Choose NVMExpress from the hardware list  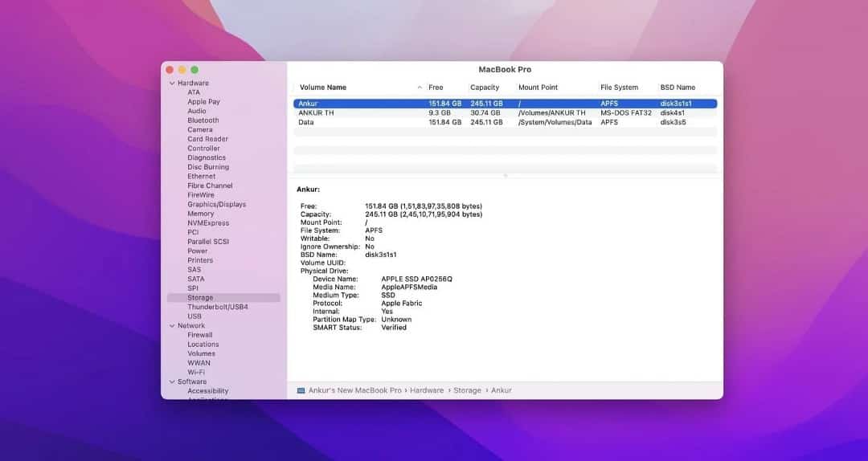pos(207,223)
